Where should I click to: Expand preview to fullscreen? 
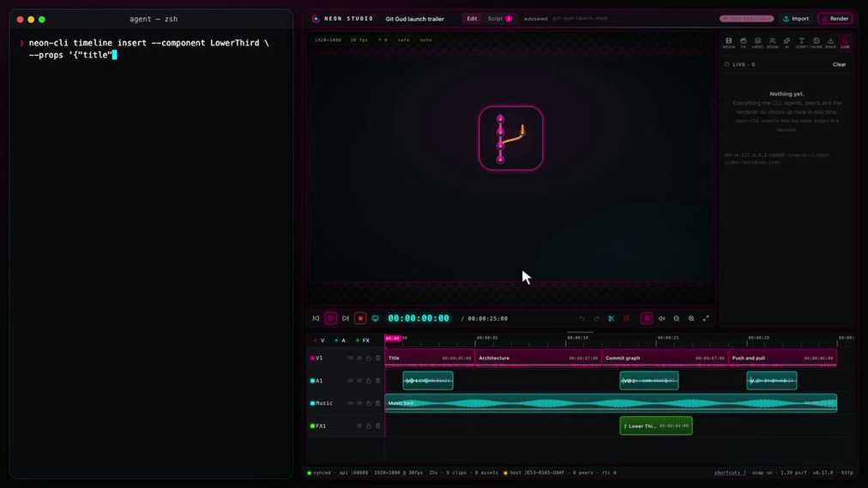pyautogui.click(x=706, y=319)
